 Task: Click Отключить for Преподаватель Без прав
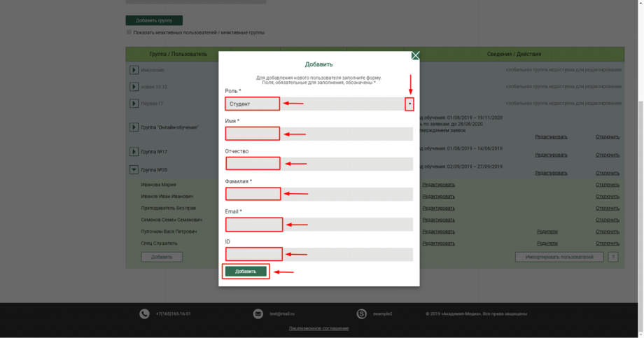pyautogui.click(x=608, y=209)
